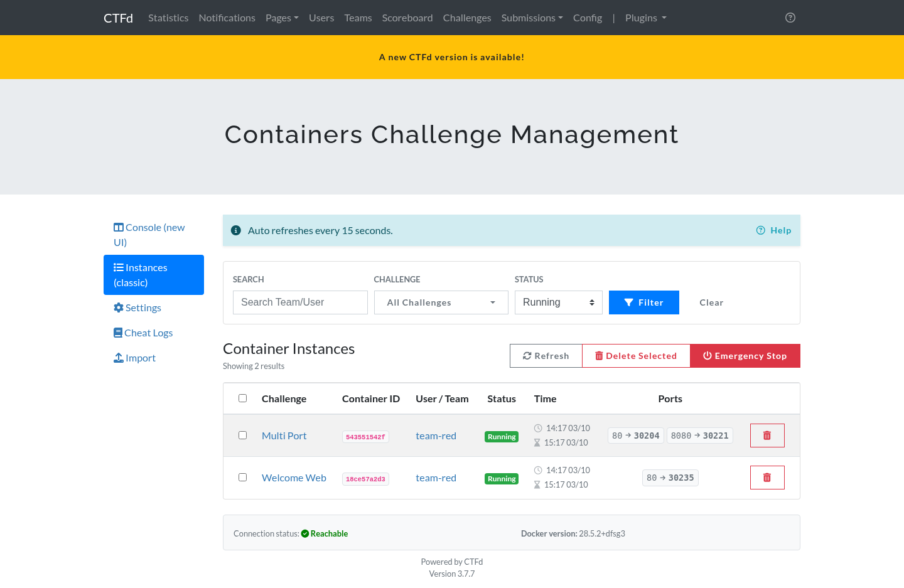Delete the Multi Port container with trash icon
This screenshot has height=588, width=904.
pos(767,436)
